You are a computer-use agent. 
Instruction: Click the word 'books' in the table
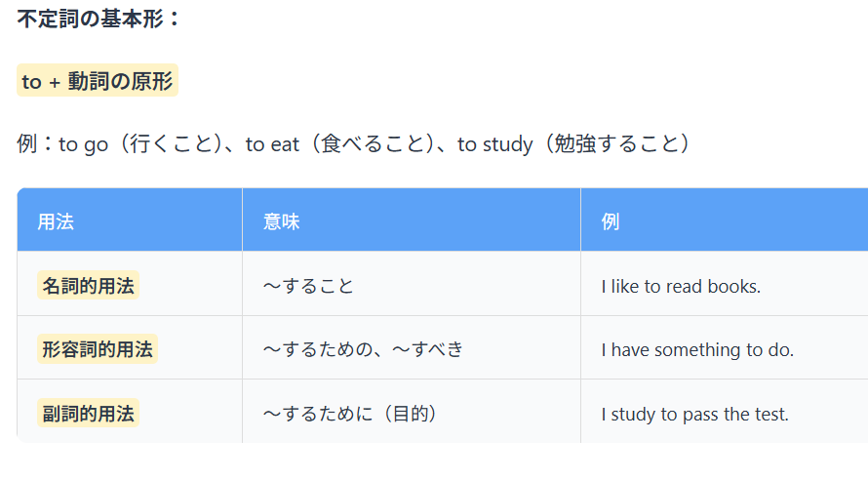tap(731, 286)
